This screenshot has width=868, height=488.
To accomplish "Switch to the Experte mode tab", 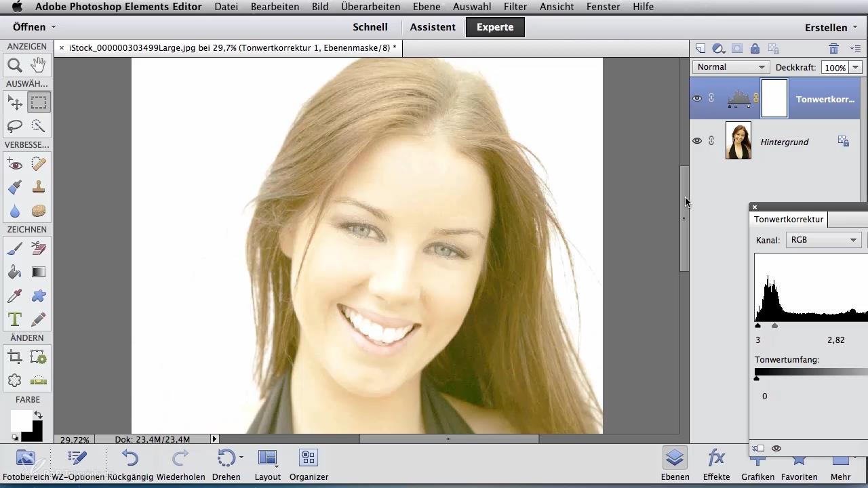I will [495, 27].
